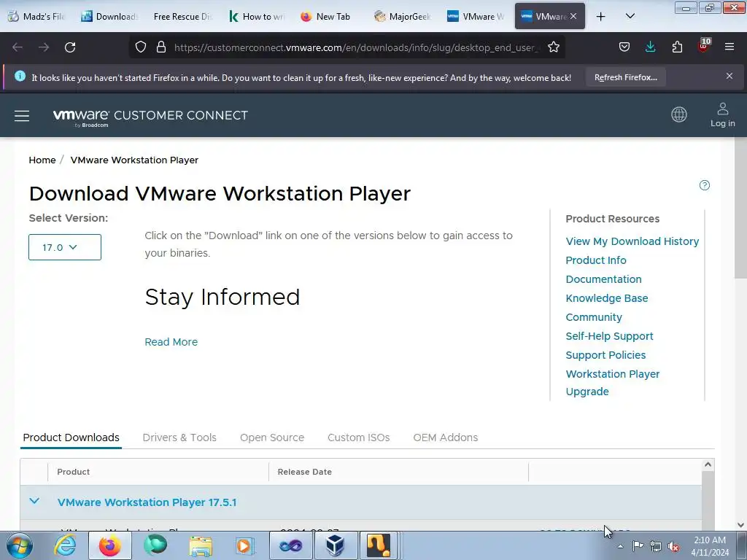The height and width of the screenshot is (560, 747).
Task: Select the Drivers & Tools tab
Action: click(179, 437)
